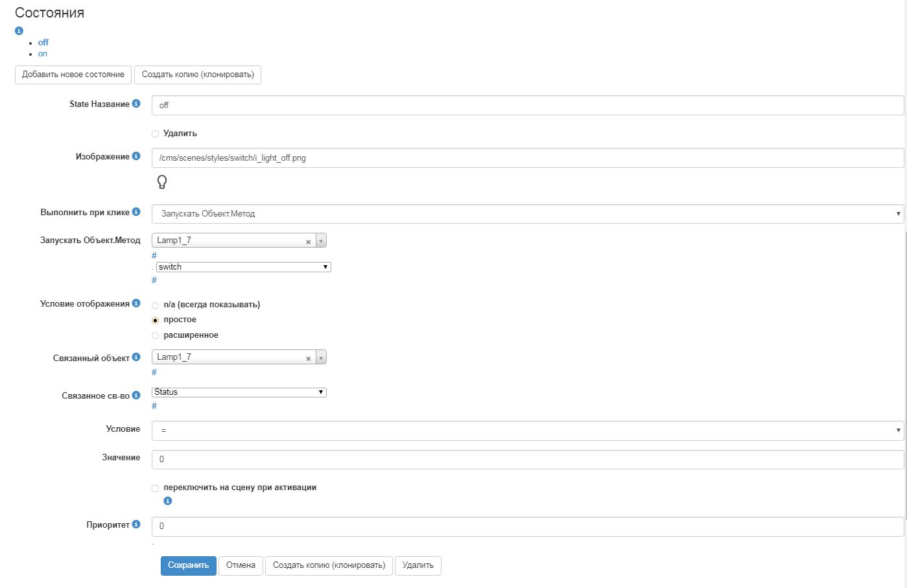Screen dimensions: 907x588
Task: Click Добавить новое состояние button
Action: coord(73,75)
